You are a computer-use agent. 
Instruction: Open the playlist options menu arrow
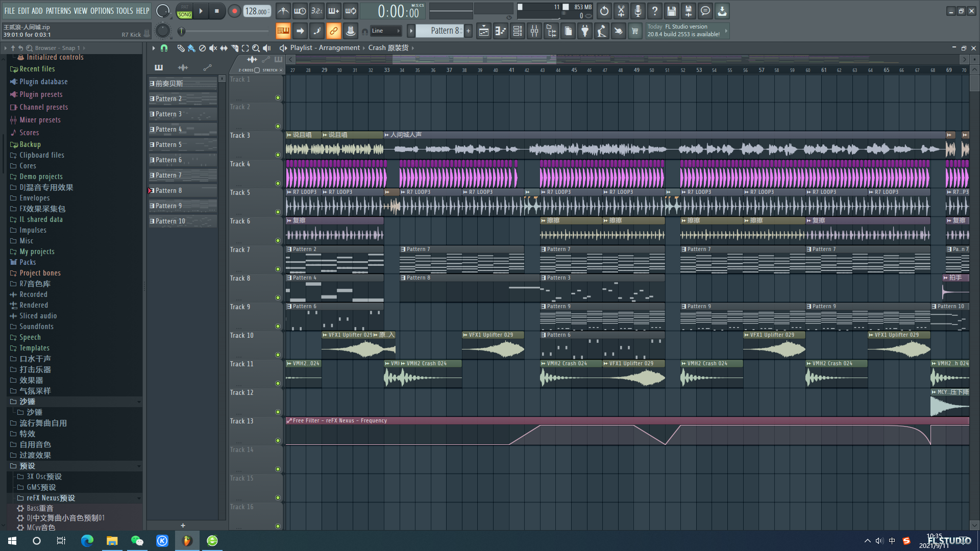153,48
